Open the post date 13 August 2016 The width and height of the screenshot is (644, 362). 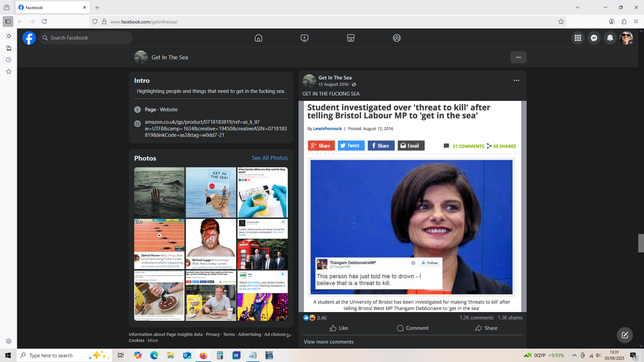[333, 84]
